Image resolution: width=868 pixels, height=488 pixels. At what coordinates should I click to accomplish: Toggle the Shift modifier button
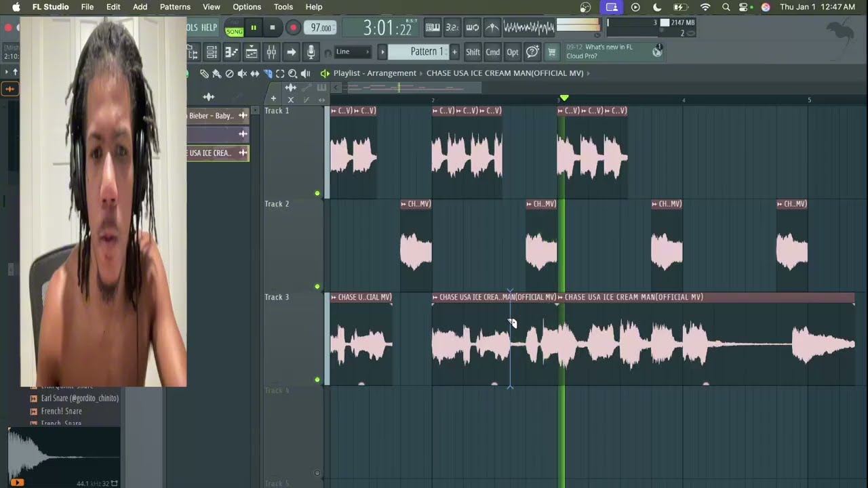click(473, 52)
